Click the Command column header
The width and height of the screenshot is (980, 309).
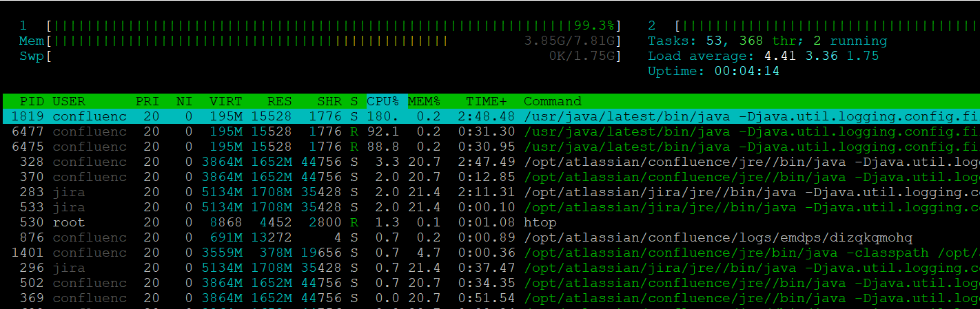[x=553, y=101]
